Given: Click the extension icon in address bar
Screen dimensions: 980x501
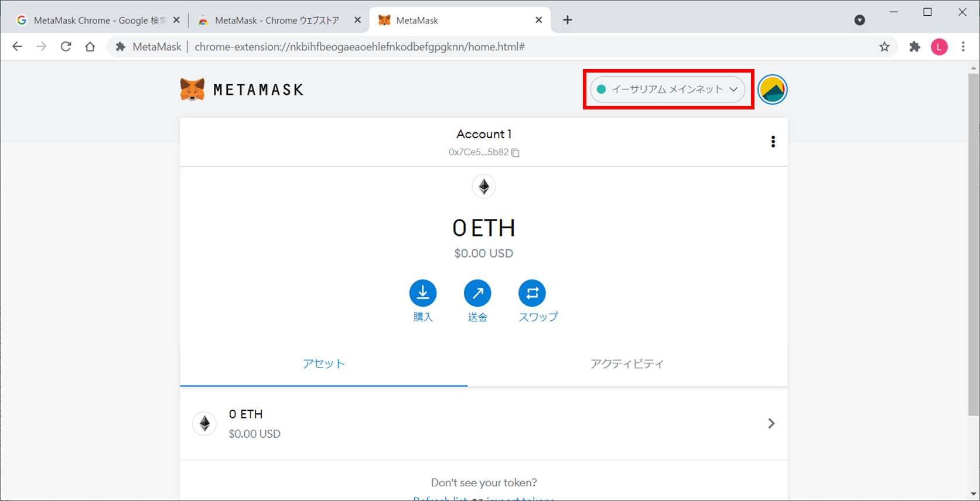Looking at the screenshot, I should coord(121,47).
